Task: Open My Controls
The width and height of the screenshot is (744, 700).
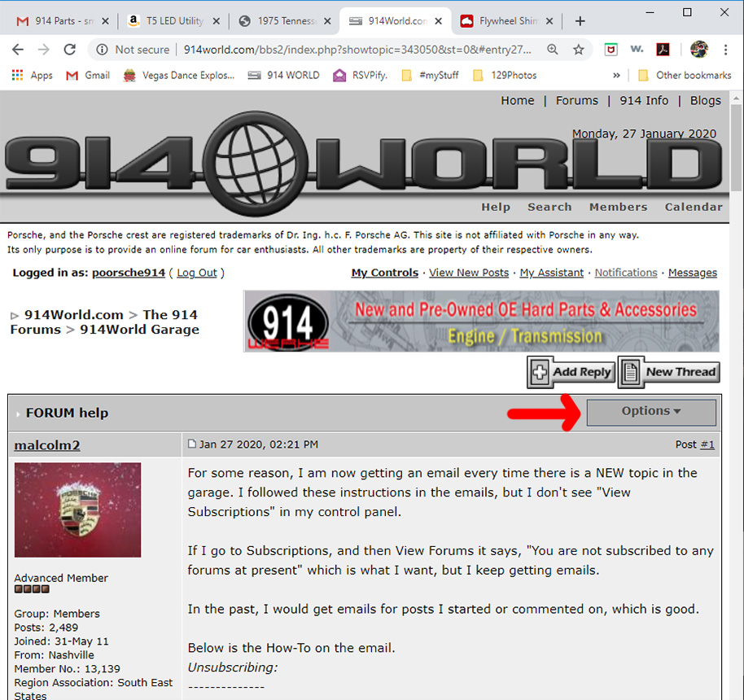Action: pyautogui.click(x=385, y=273)
